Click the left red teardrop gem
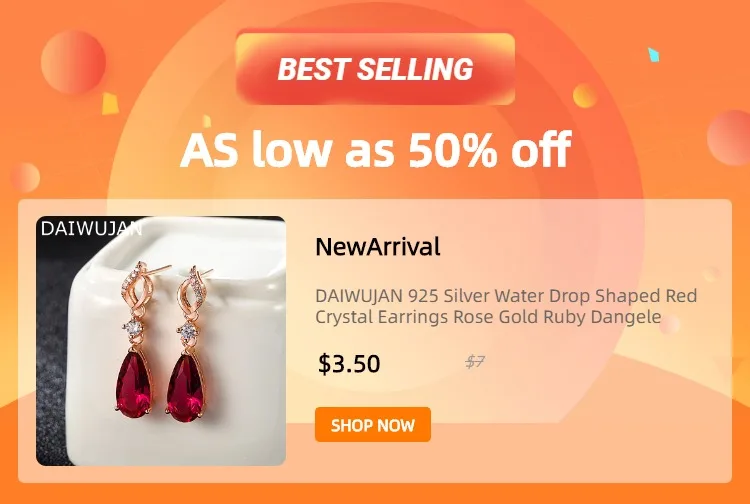This screenshot has height=504, width=750. pyautogui.click(x=134, y=384)
